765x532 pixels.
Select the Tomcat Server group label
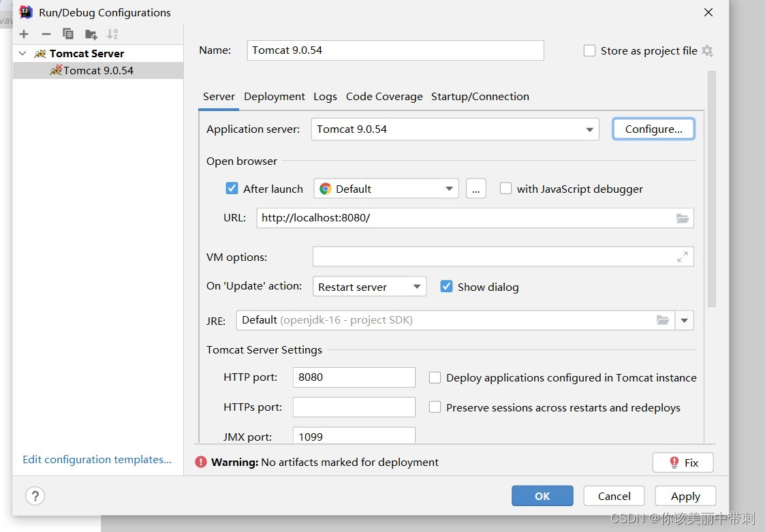[87, 54]
